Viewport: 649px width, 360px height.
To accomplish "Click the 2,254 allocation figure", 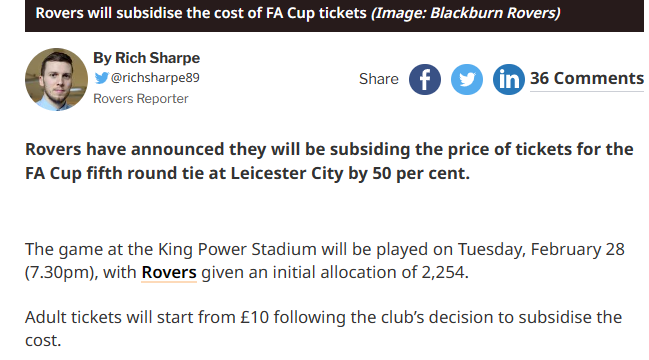I will 443,273.
